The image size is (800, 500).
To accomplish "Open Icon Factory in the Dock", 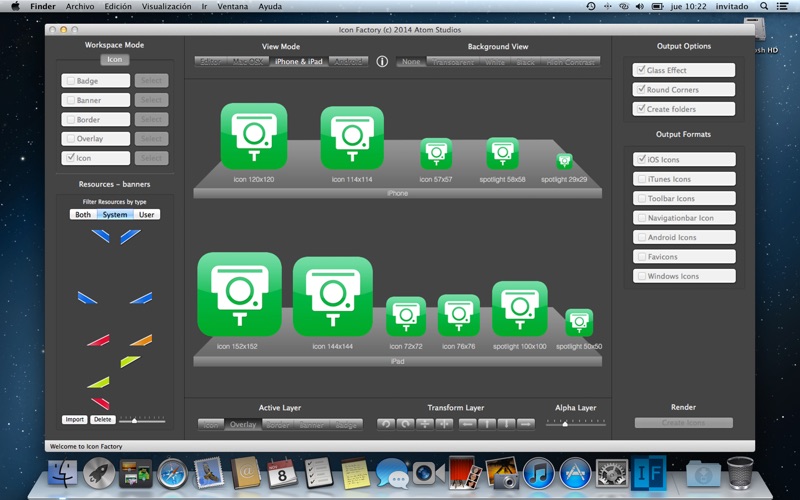I will tap(649, 473).
